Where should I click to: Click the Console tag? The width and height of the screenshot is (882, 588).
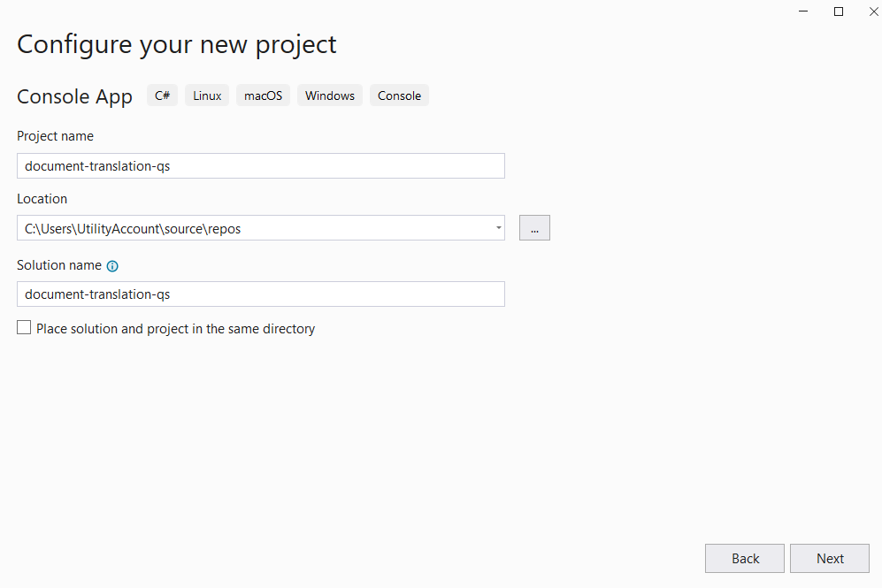point(399,95)
